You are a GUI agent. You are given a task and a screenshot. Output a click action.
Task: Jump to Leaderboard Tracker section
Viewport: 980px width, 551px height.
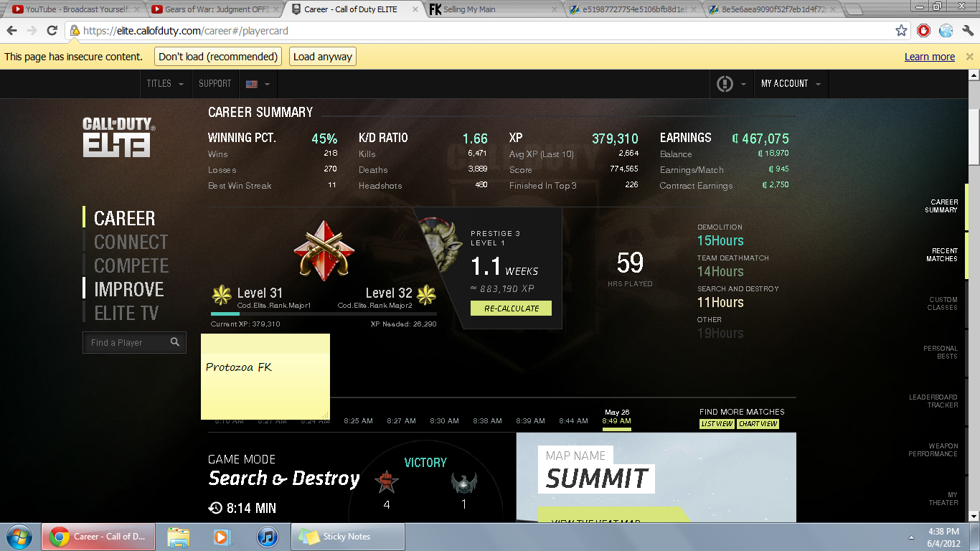[933, 401]
